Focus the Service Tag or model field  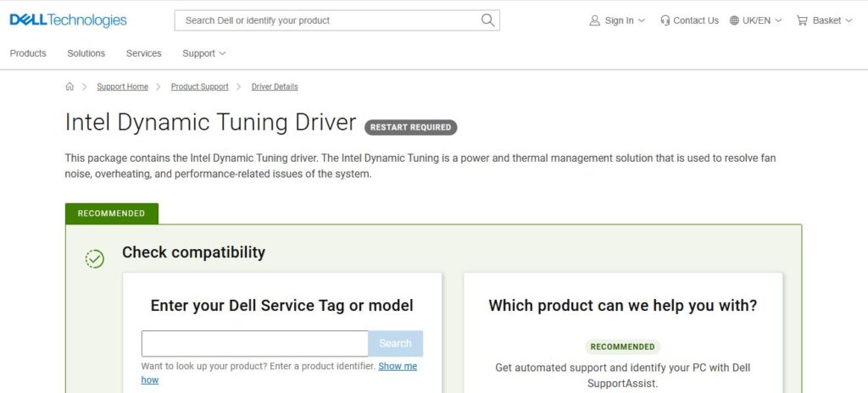254,343
